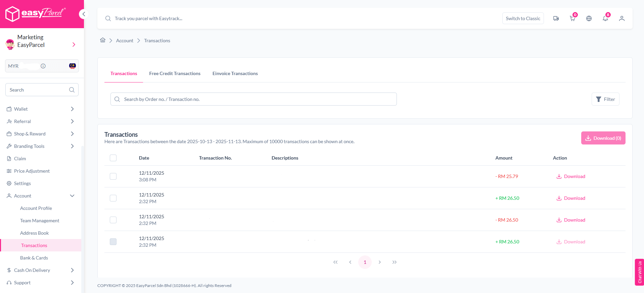Click the notification bell icon
The image size is (644, 293).
(605, 18)
